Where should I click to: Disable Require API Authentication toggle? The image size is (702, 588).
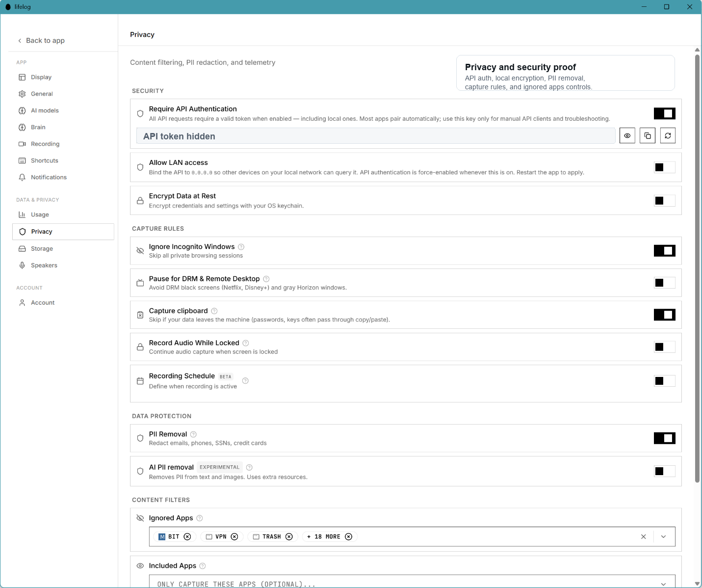(665, 113)
